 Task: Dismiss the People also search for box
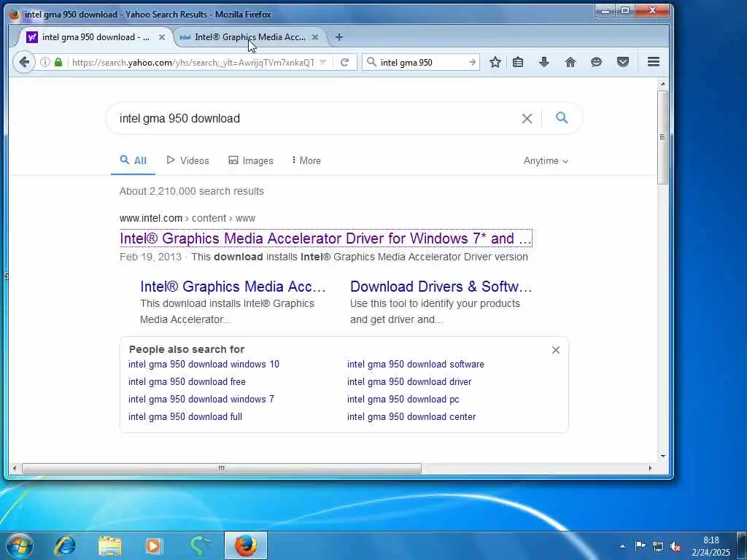point(555,350)
